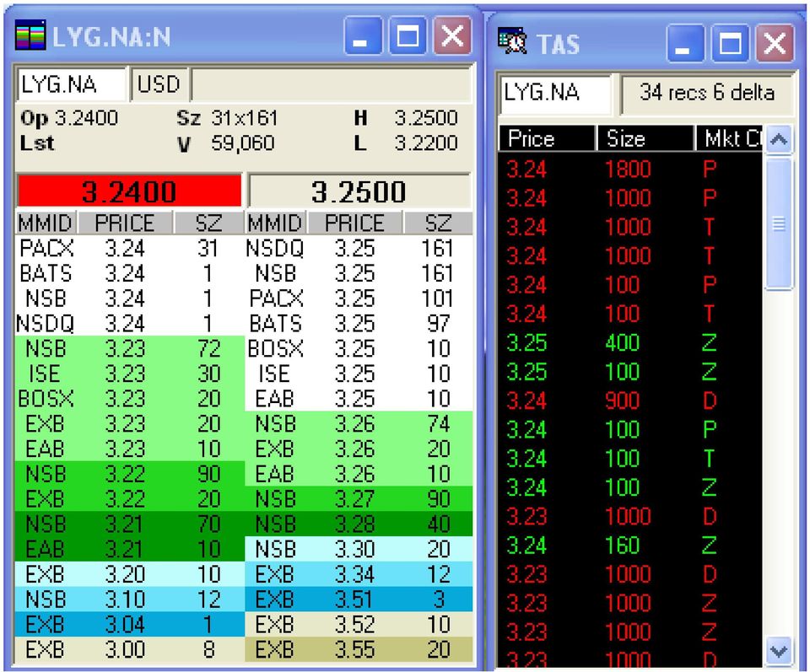Select the NSB 3.30 ask row
Image resolution: width=810 pixels, height=672 pixels.
tap(359, 549)
